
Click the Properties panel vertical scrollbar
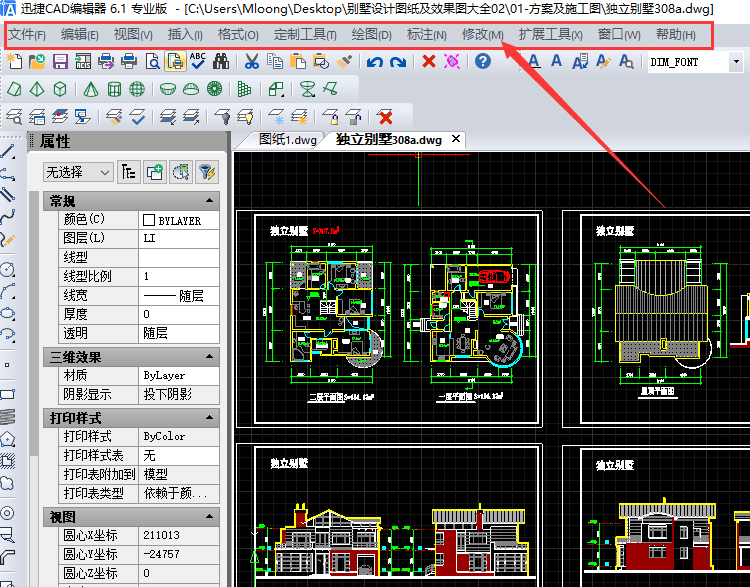click(x=33, y=323)
